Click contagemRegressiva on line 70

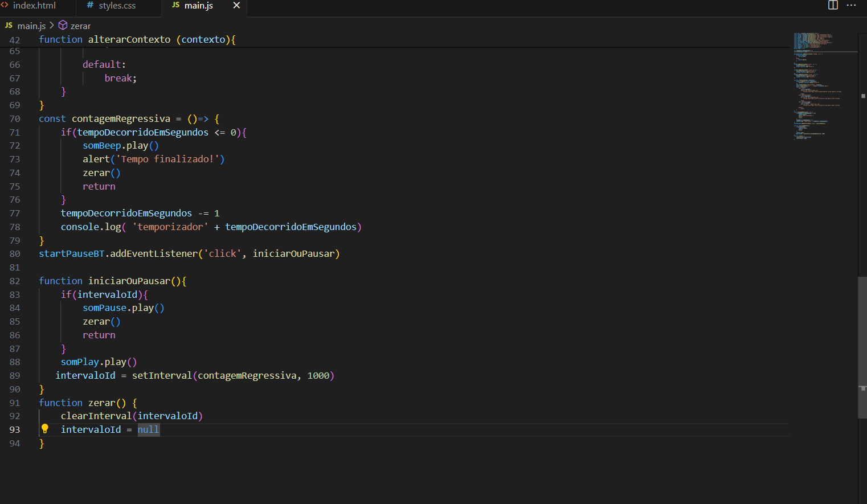point(121,118)
